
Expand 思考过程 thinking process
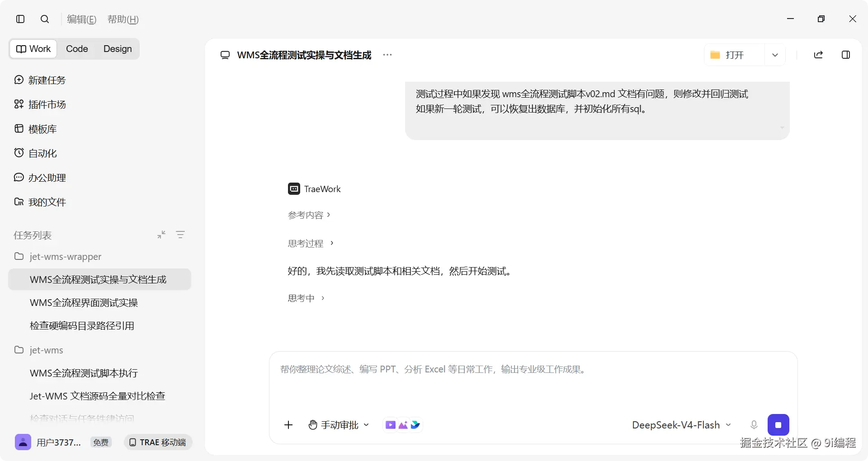[x=311, y=243]
